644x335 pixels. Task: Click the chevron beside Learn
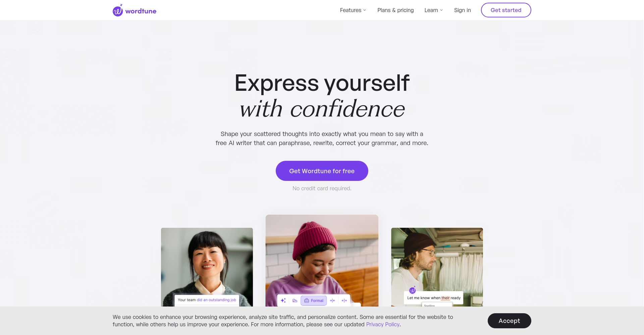[x=441, y=10]
